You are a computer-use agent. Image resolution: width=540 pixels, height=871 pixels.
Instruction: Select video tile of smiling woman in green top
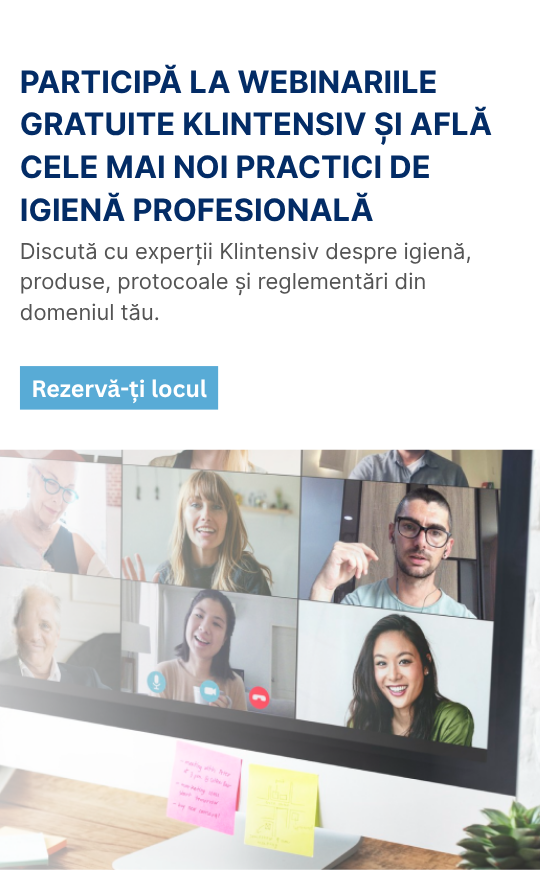pyautogui.click(x=394, y=674)
